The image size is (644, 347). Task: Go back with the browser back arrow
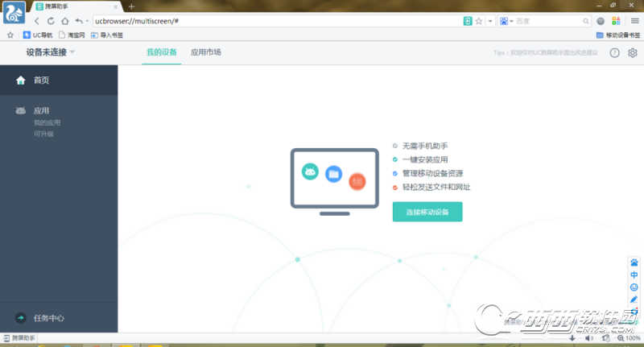[37, 21]
